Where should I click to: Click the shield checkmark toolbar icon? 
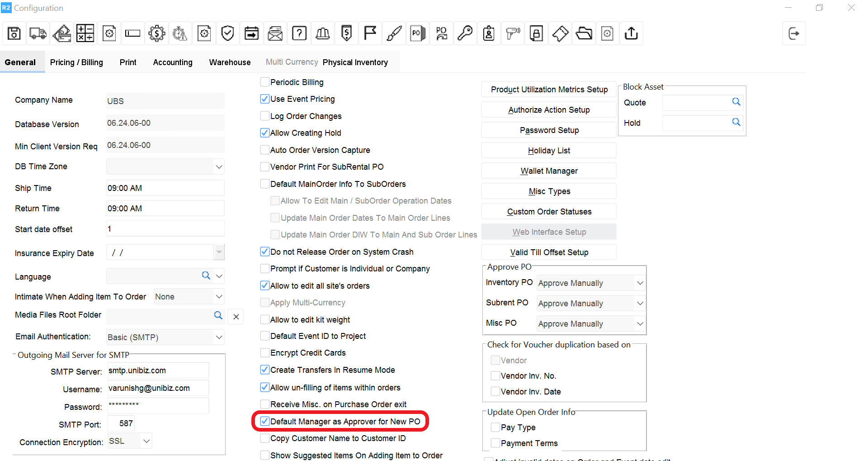(228, 33)
